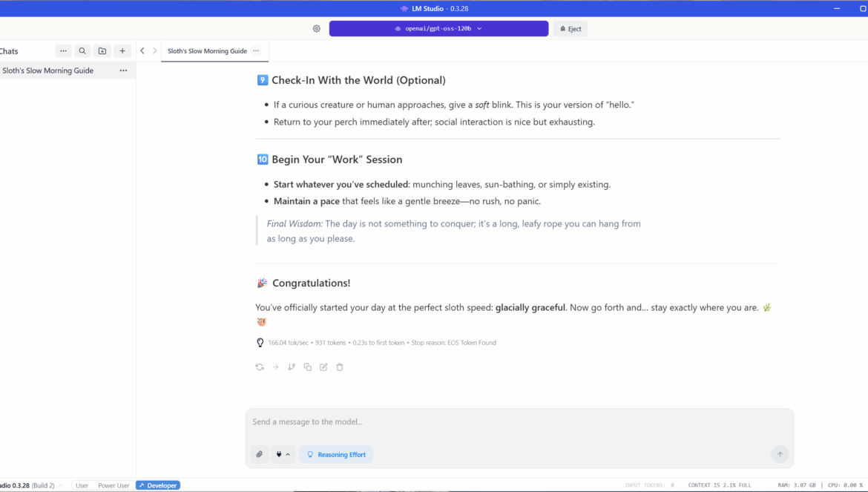Attach a file using the paperclip icon
This screenshot has height=492, width=868.
tap(260, 454)
